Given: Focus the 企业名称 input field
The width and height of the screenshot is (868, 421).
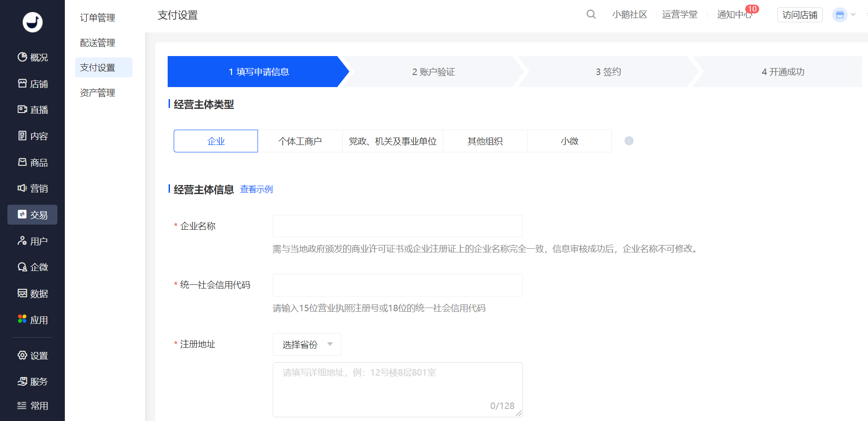Looking at the screenshot, I should 398,226.
